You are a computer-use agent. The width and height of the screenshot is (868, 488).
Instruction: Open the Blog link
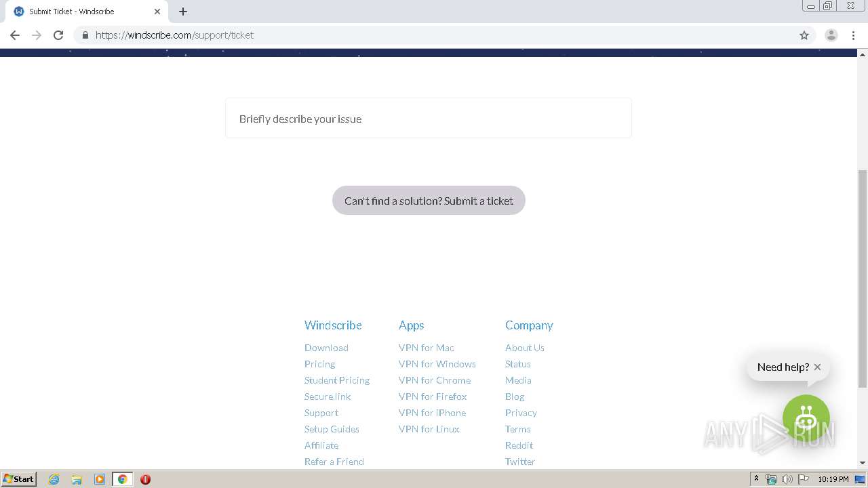click(x=515, y=396)
